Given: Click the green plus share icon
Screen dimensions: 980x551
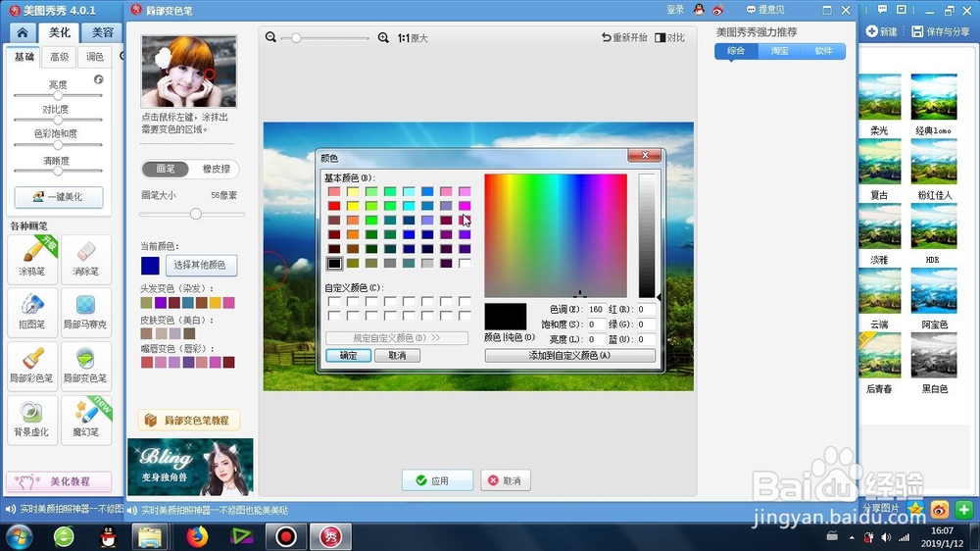Looking at the screenshot, I should click(963, 510).
